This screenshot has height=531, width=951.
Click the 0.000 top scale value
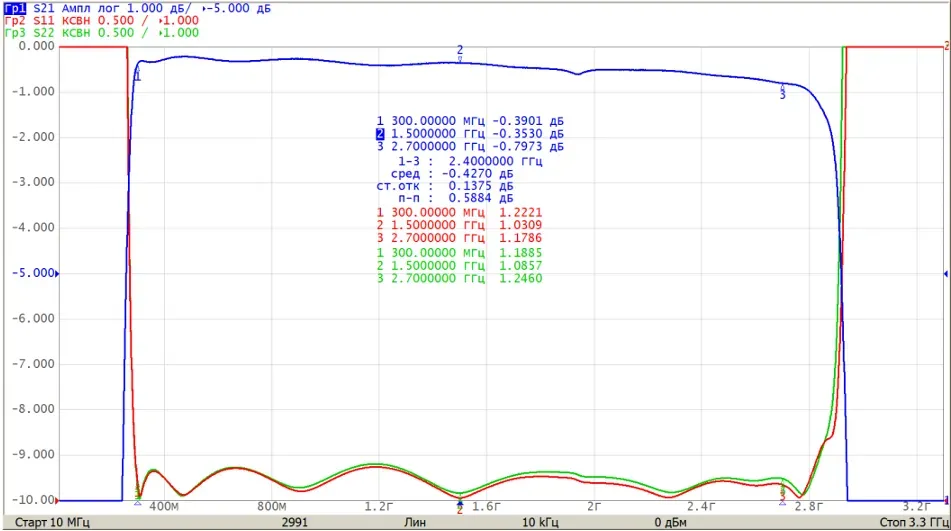click(x=36, y=46)
